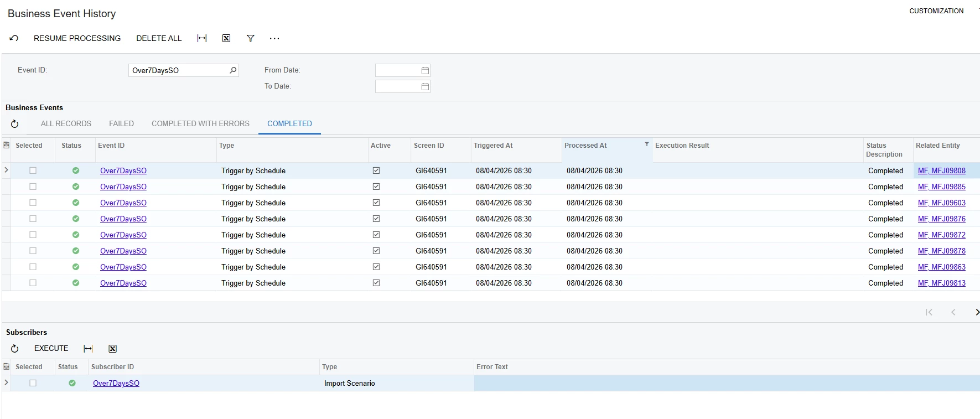Click green status icon of Over7DaysSO subscriber

(x=72, y=383)
